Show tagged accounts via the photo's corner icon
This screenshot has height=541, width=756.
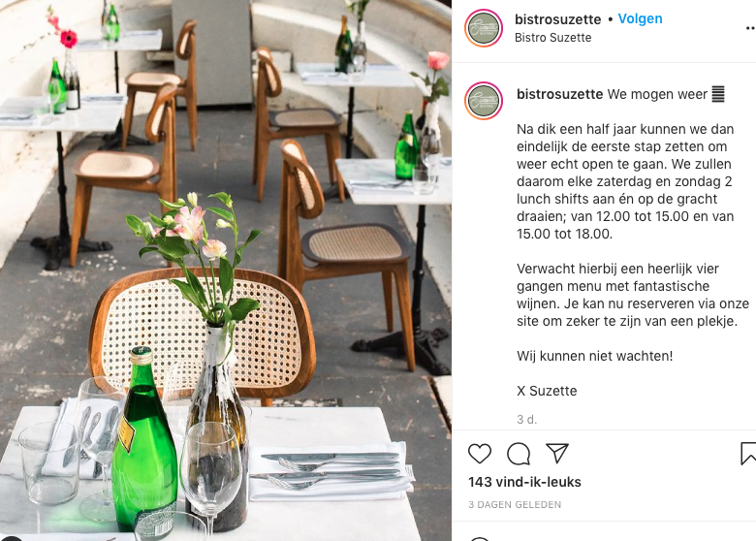11,538
